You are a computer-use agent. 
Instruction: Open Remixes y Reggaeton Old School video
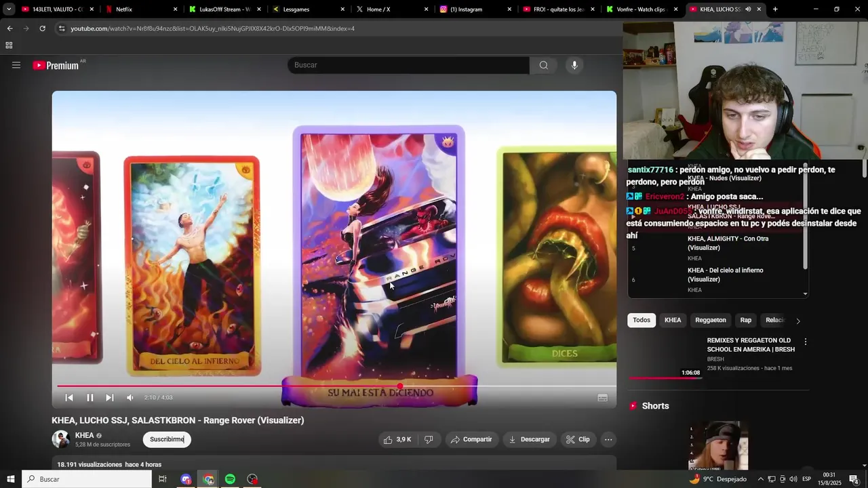click(751, 345)
